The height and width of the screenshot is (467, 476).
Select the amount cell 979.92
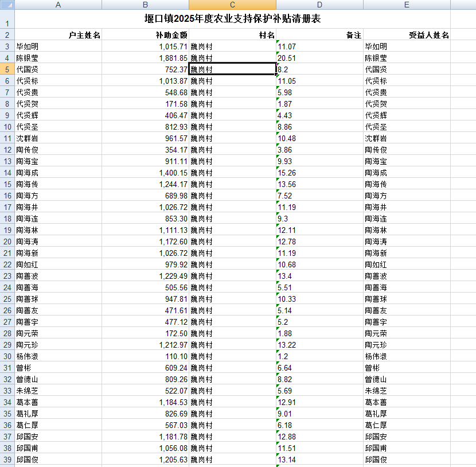(x=145, y=264)
